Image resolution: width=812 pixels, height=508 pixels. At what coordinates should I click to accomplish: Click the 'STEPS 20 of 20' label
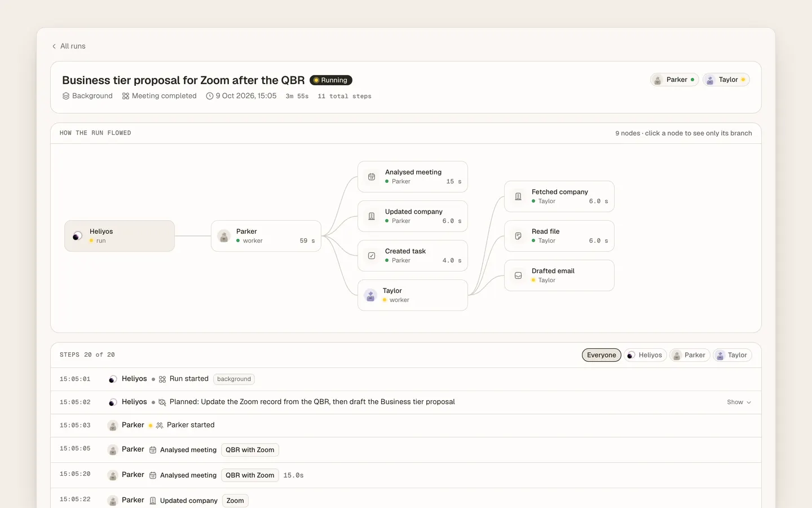(87, 355)
